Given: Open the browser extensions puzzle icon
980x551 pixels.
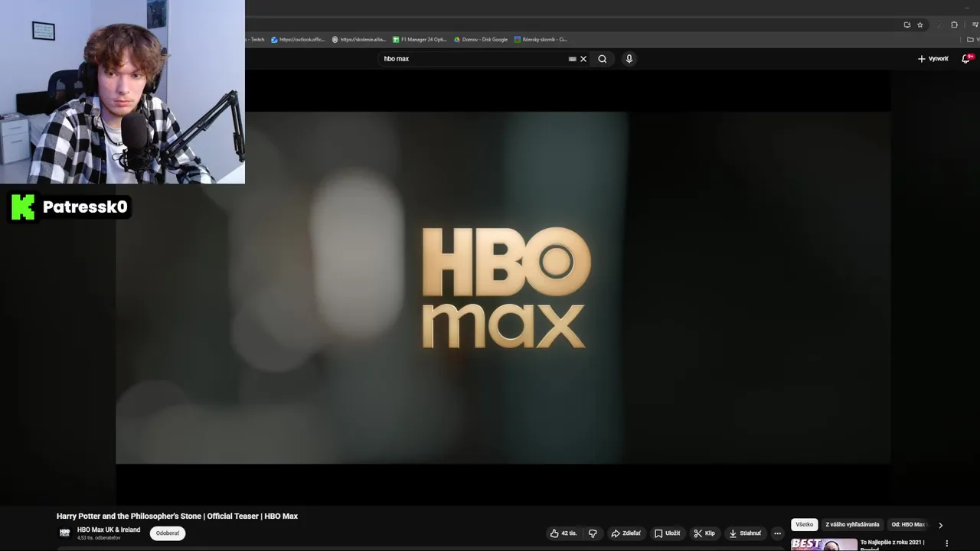Looking at the screenshot, I should 954,24.
